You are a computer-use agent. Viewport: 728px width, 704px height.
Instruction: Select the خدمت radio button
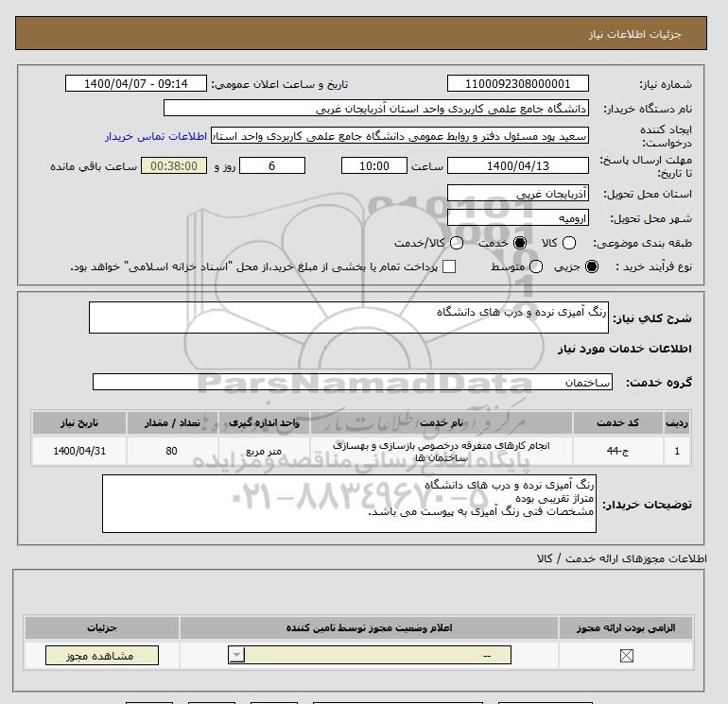coord(520,243)
